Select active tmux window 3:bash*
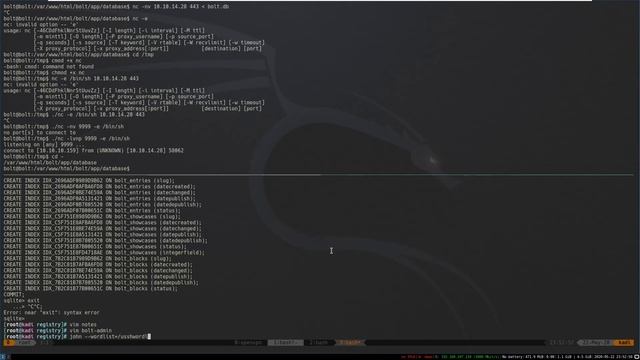The image size is (640, 360). [x=350, y=342]
